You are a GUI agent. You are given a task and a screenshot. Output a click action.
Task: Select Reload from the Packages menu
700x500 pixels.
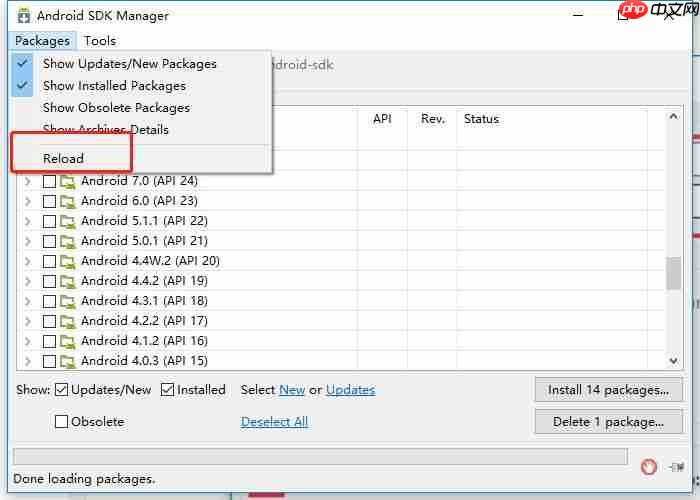pyautogui.click(x=141, y=159)
